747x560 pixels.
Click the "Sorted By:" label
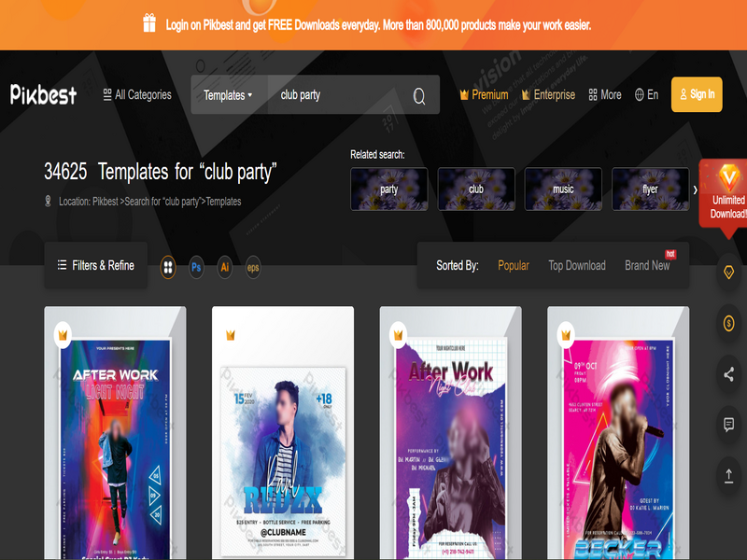458,265
